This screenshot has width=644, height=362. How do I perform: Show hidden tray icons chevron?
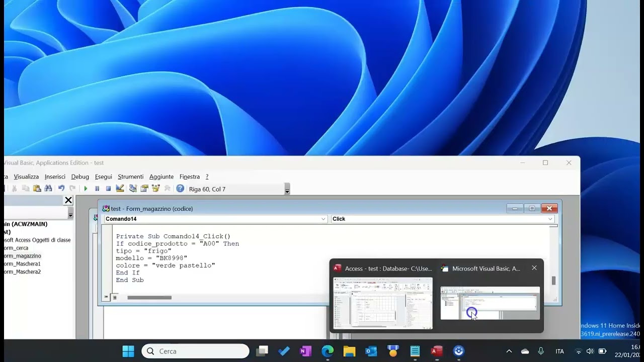(509, 351)
